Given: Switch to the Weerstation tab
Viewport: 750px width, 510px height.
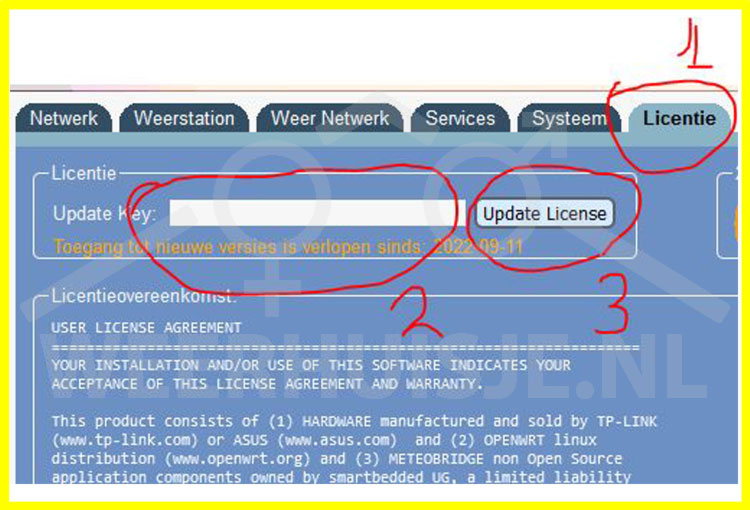Looking at the screenshot, I should coord(184,118).
